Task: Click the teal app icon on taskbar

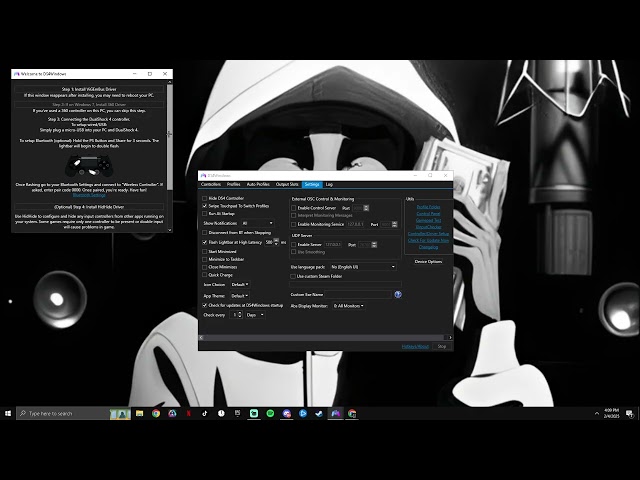Action: (x=254, y=413)
